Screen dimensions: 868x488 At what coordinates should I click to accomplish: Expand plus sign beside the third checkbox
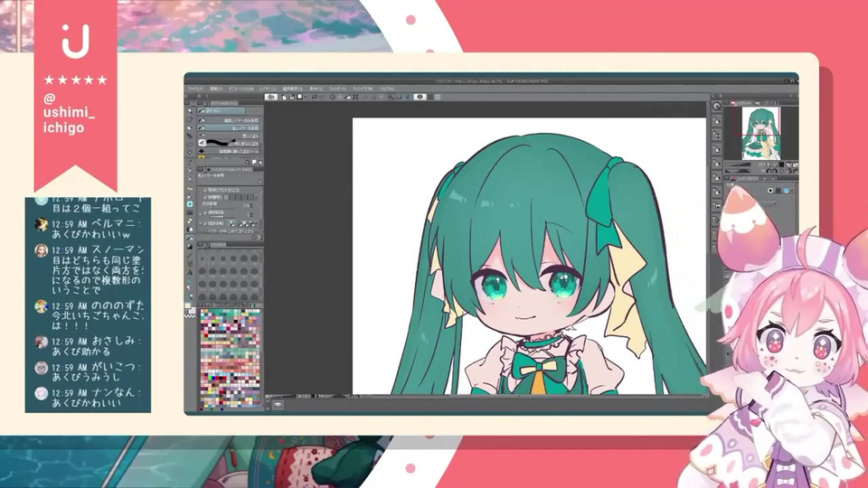pyautogui.click(x=201, y=213)
